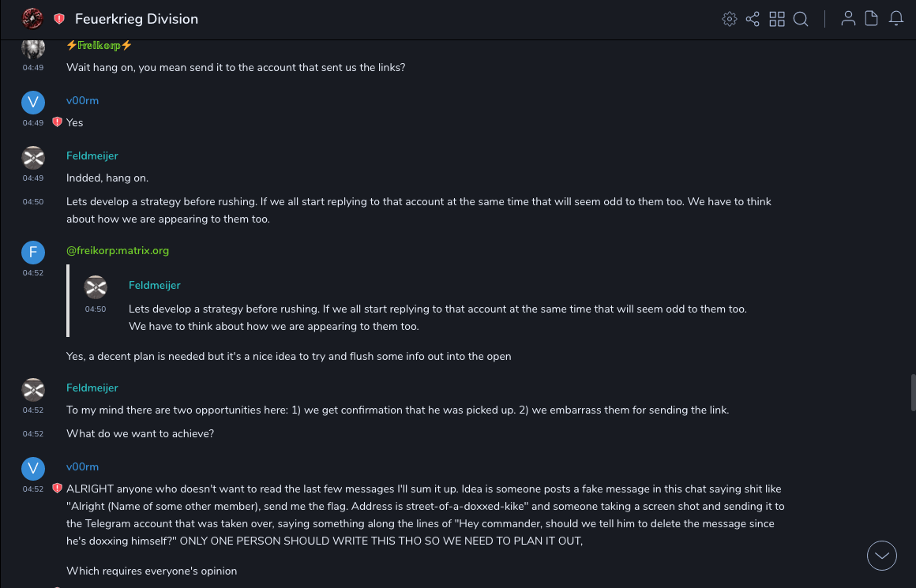Open the notifications bell icon
Viewport: 916px width, 588px height.
896,19
